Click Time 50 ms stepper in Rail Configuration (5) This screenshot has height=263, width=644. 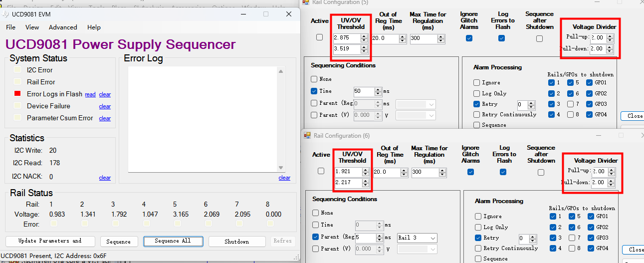tap(379, 91)
